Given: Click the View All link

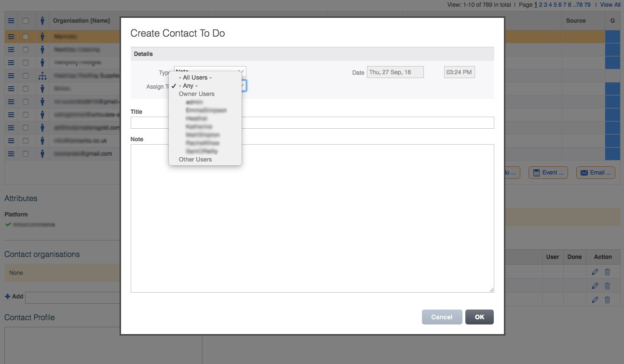Looking at the screenshot, I should tap(610, 5).
